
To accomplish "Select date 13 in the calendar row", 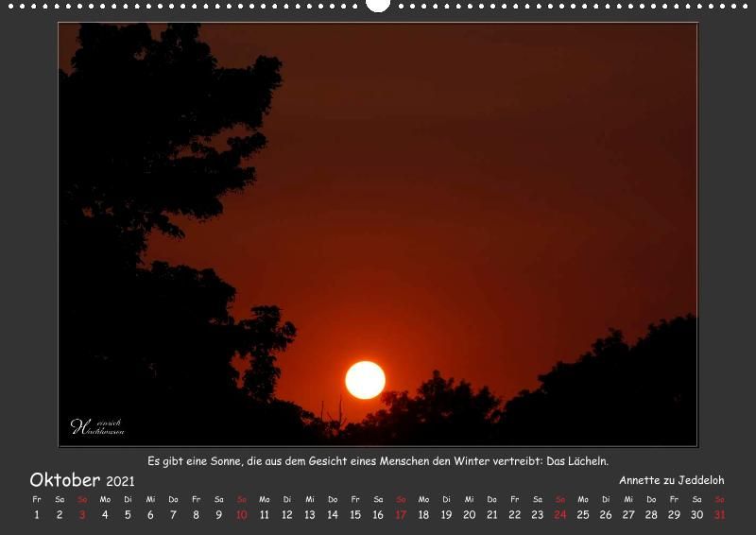I will click(310, 515).
